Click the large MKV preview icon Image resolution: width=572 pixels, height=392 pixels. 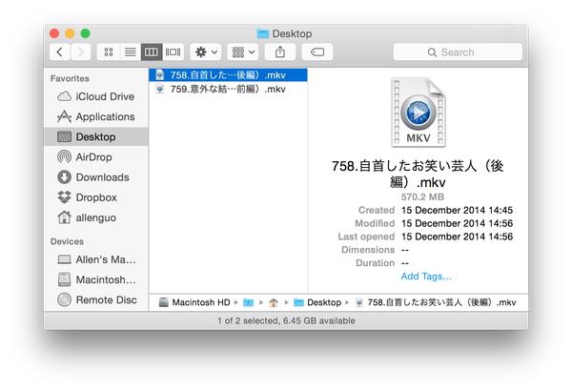tap(419, 113)
